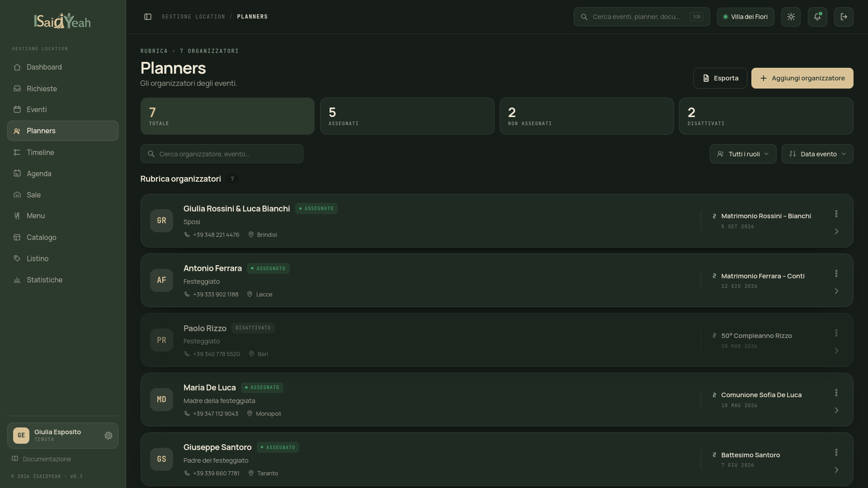Open Listino in sidebar
868x488 pixels.
(63, 258)
